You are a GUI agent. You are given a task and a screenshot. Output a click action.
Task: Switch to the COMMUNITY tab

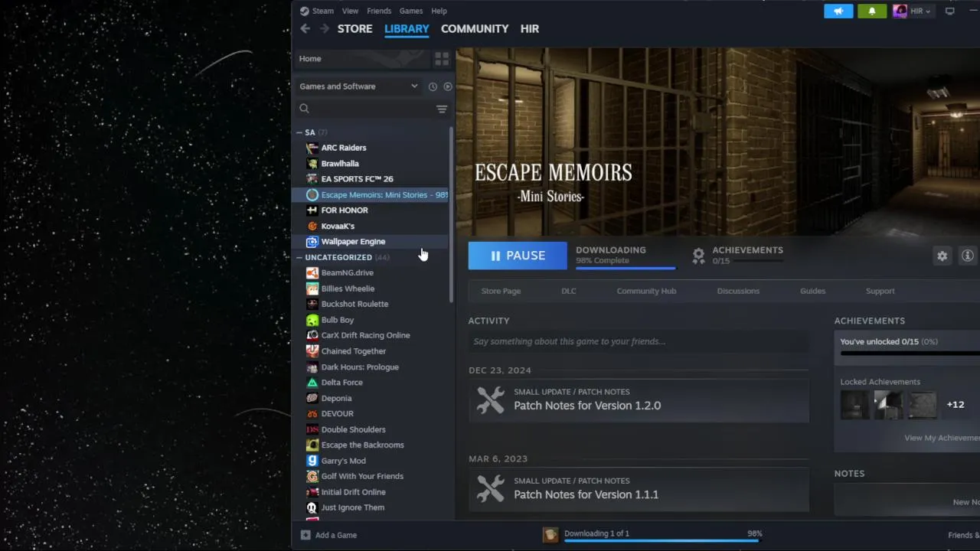click(x=475, y=28)
